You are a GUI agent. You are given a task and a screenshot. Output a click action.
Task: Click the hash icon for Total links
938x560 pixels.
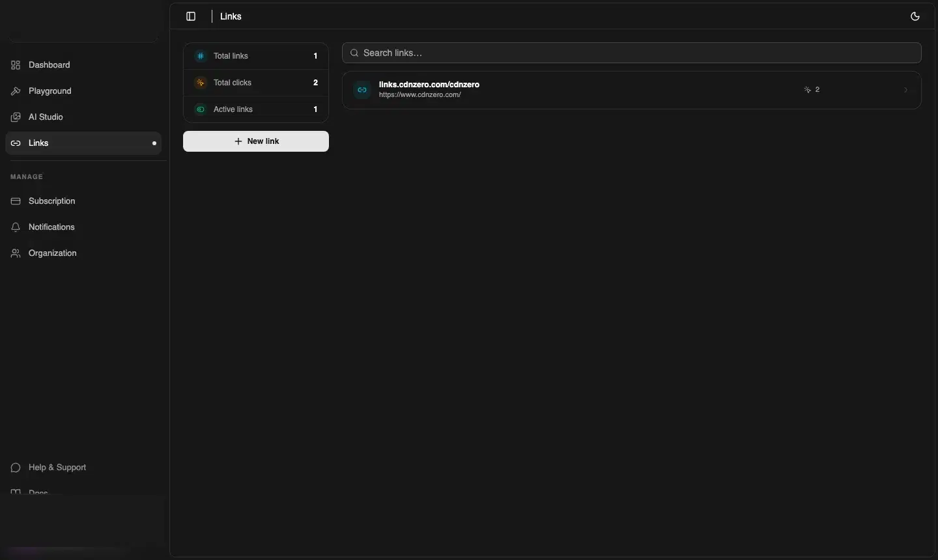(x=201, y=56)
